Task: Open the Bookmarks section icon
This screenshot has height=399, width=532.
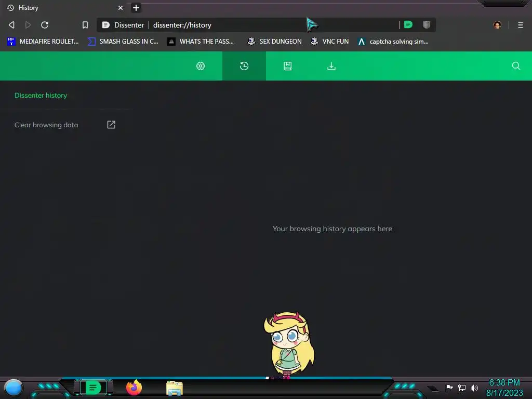Action: click(x=288, y=66)
